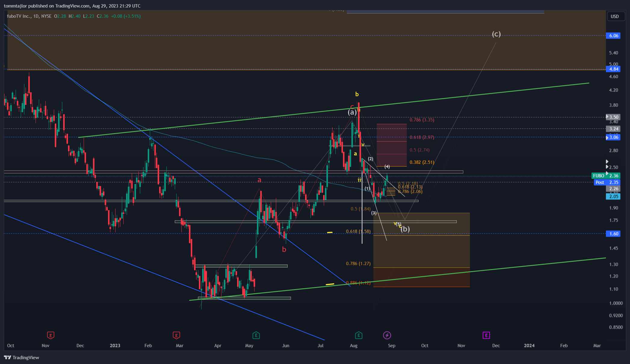Click the (4) sub-wave label
630x364 pixels.
387,167
